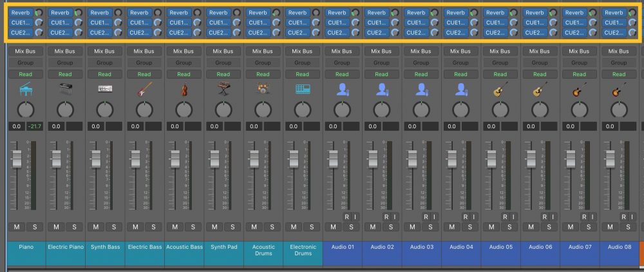Open the Mix Bus output slot on Piano
The width and height of the screenshot is (644, 272).
coord(26,52)
